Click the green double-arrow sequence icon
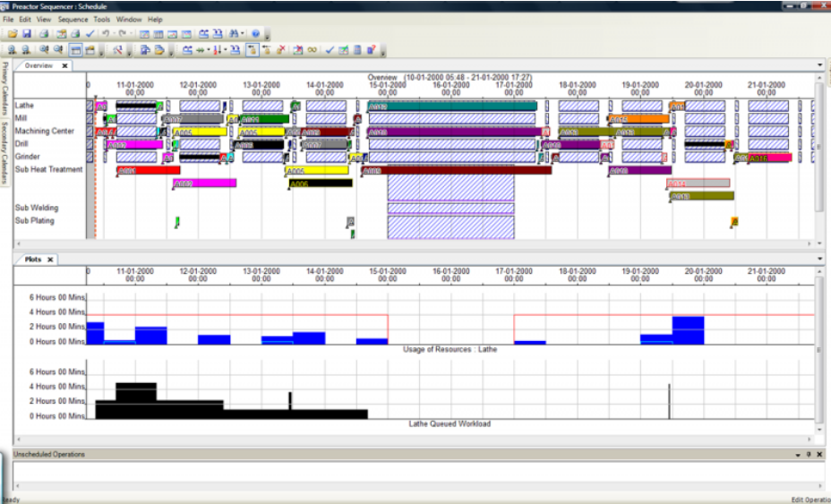 tap(201, 50)
